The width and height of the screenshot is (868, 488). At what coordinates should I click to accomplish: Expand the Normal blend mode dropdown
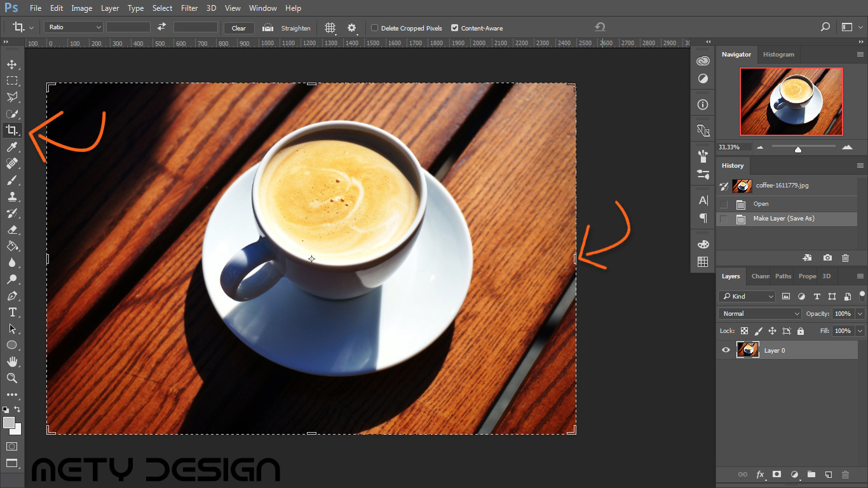(x=761, y=313)
